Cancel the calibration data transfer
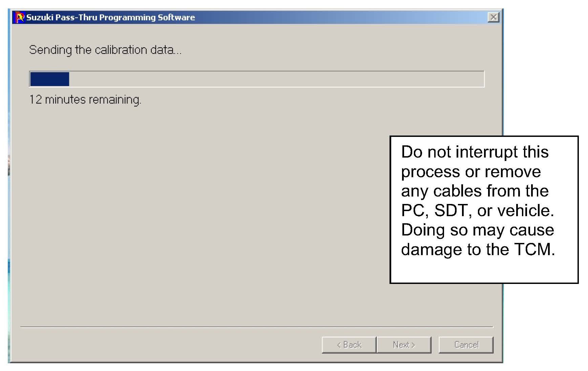The image size is (588, 371). point(466,345)
